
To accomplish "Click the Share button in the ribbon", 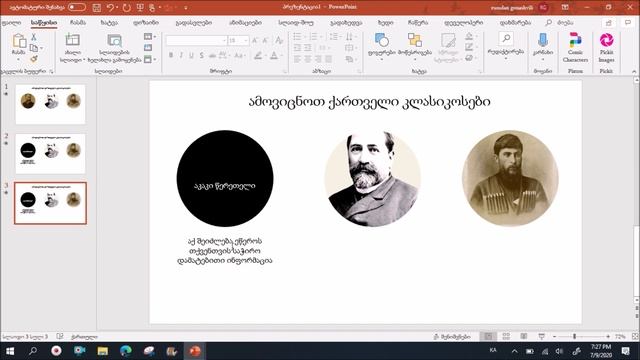I will 609,23.
